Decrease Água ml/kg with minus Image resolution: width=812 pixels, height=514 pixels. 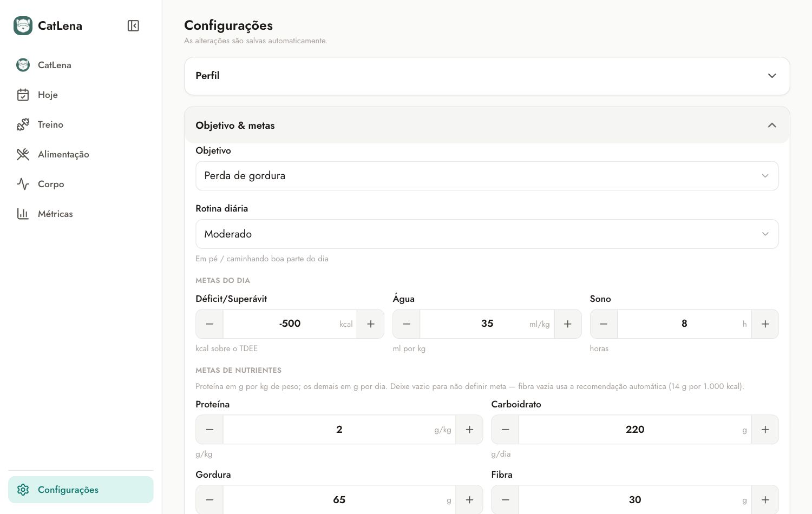(x=407, y=324)
